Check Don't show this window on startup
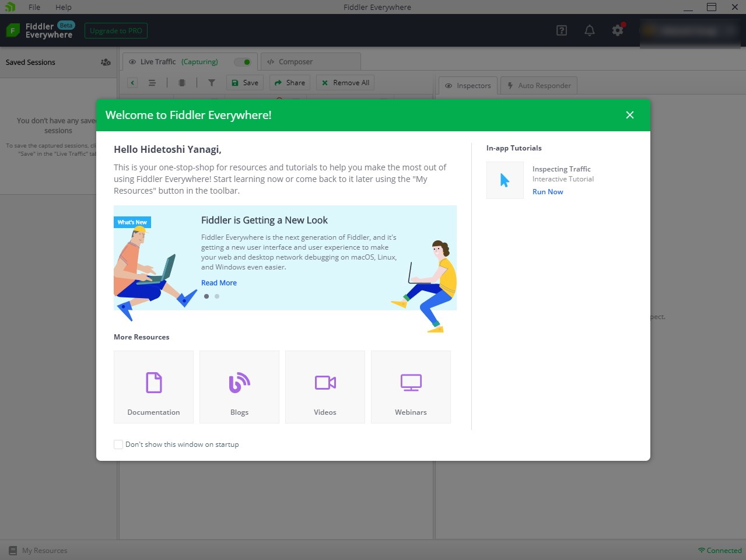This screenshot has width=746, height=560. click(x=118, y=444)
